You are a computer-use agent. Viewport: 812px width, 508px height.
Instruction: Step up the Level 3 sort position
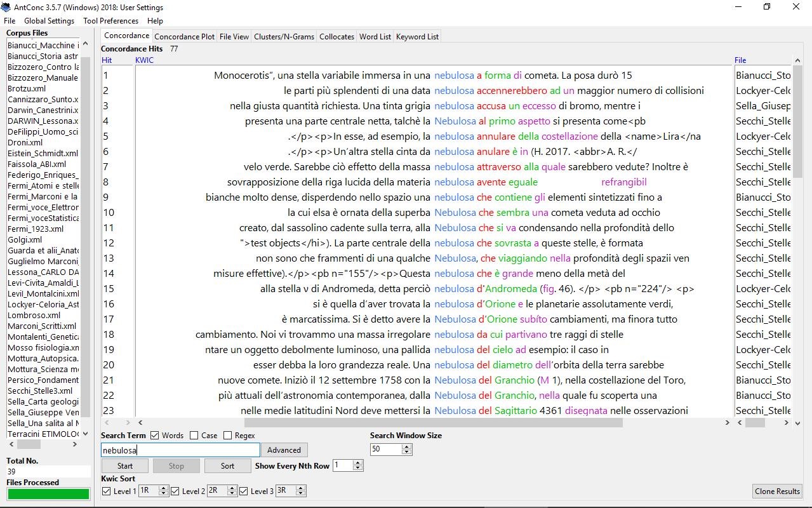pos(300,488)
